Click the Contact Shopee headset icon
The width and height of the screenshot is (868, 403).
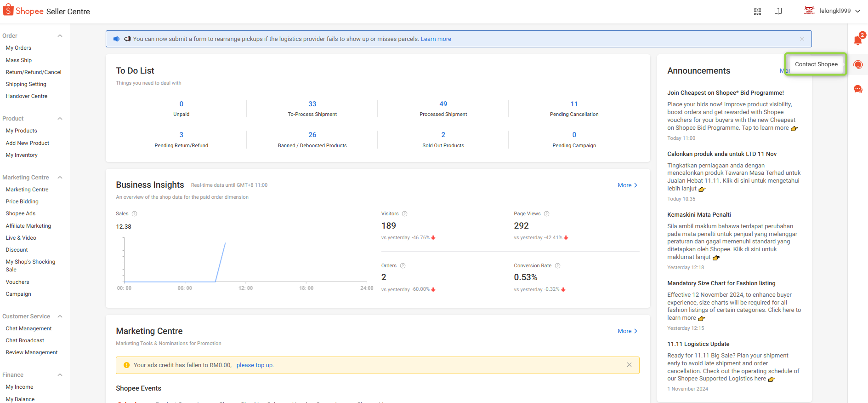(858, 64)
